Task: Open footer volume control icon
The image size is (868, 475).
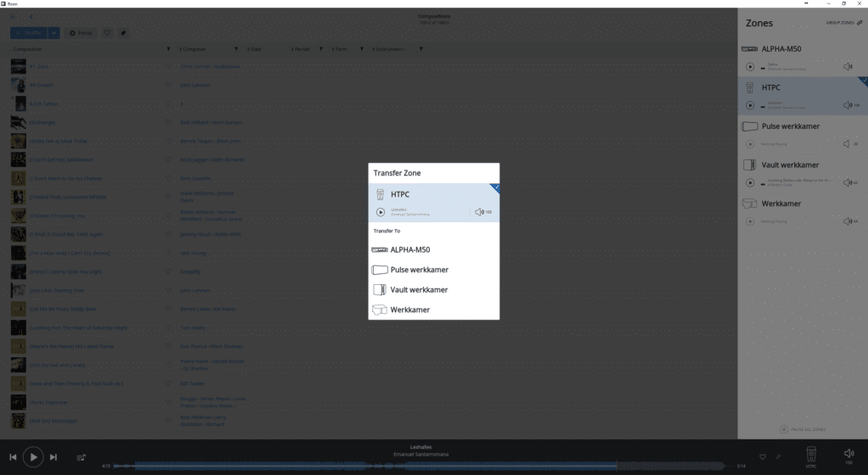Action: (849, 455)
